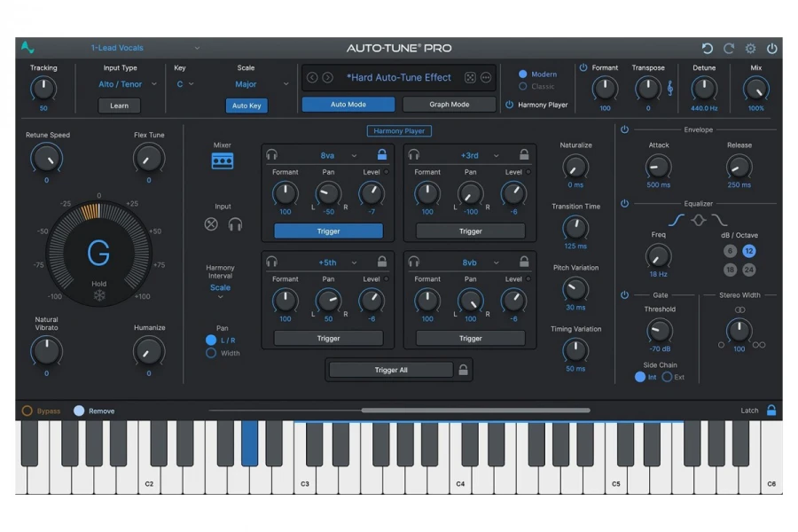
Task: Select the bell EQ shape icon
Action: coord(699,220)
